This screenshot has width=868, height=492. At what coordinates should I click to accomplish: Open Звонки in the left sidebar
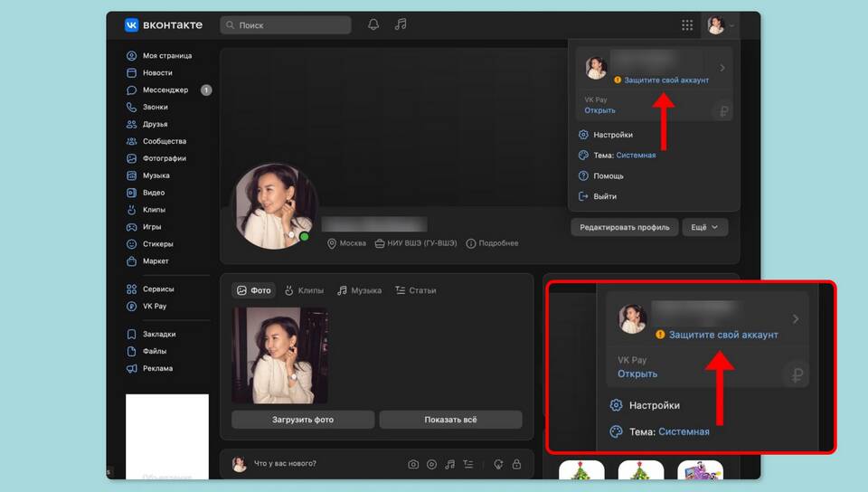point(155,108)
